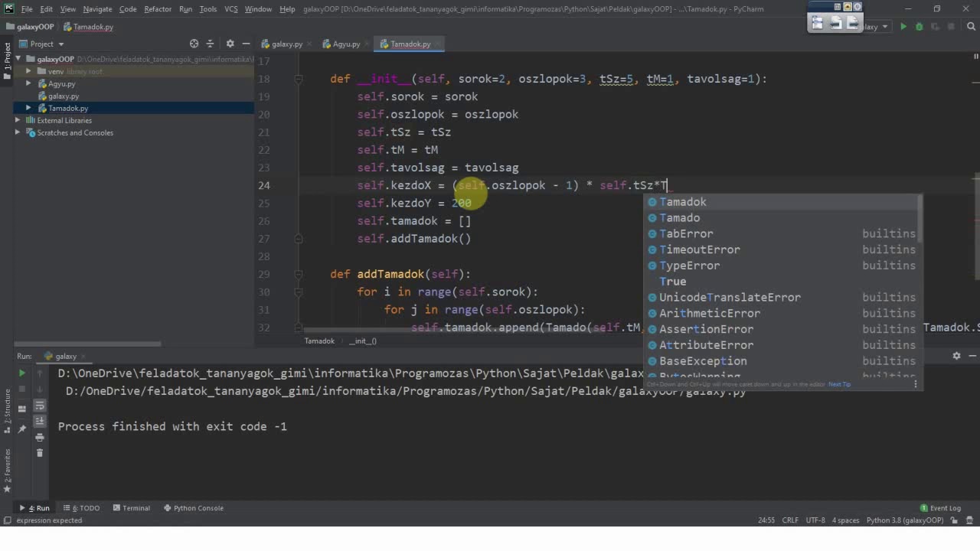Open the Terminal tool window
This screenshot has height=551, width=980.
point(131,508)
